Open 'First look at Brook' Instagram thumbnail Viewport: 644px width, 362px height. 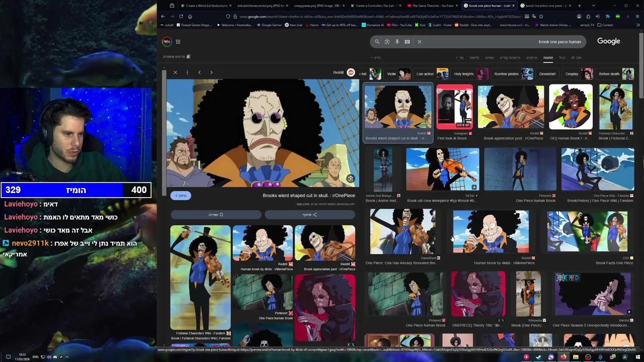[x=454, y=107]
